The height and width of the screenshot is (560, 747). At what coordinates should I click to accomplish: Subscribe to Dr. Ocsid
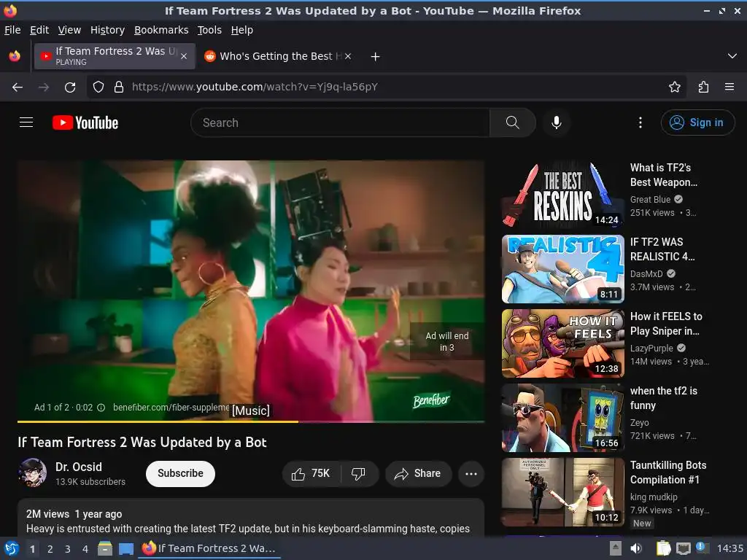(x=181, y=473)
